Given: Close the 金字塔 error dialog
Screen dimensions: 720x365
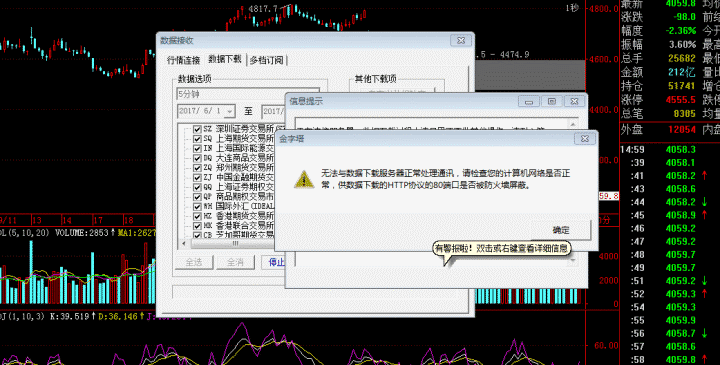Looking at the screenshot, I should click(x=584, y=138).
